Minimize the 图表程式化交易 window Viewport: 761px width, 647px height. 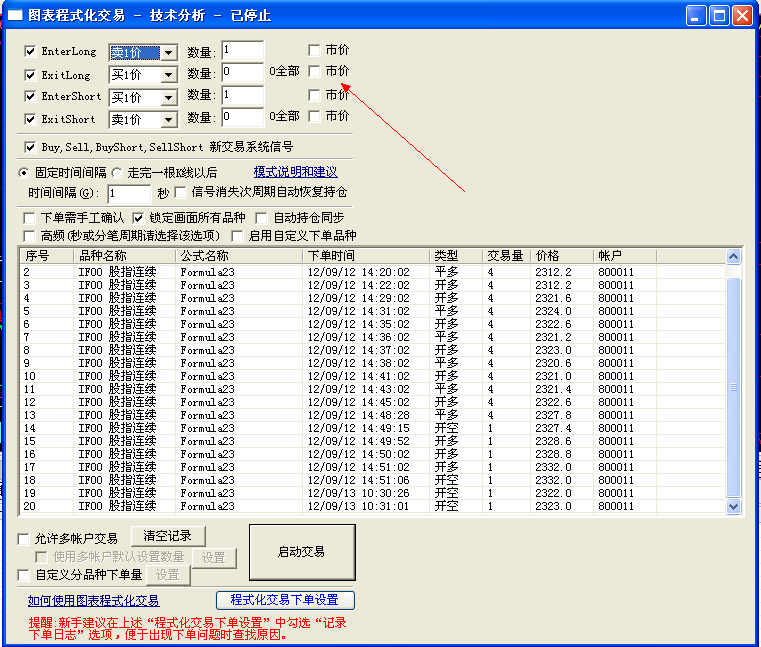pyautogui.click(x=696, y=16)
